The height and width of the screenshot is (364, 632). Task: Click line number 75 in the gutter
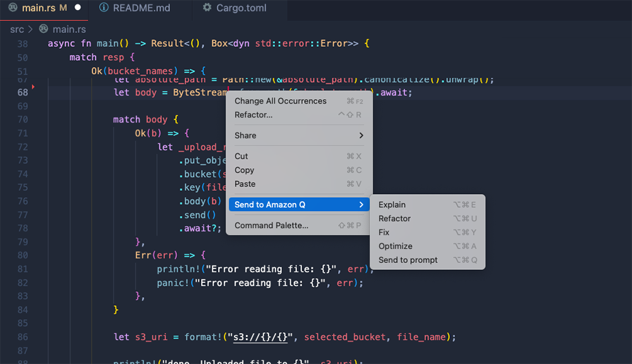point(22,187)
